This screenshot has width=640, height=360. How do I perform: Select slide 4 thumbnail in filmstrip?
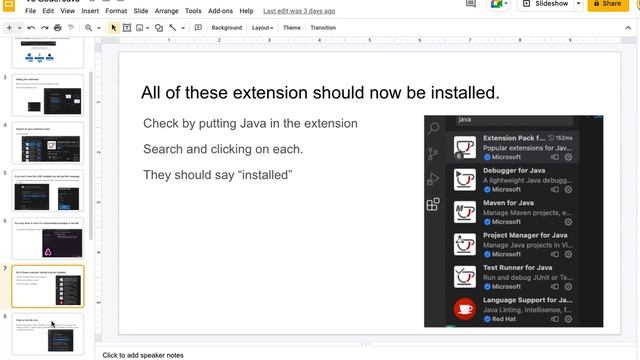coord(48,143)
